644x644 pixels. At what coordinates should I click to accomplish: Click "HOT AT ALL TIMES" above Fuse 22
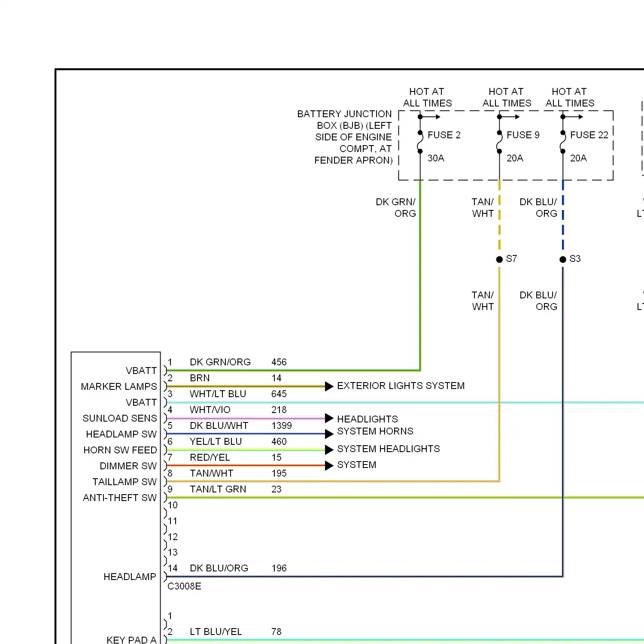click(570, 97)
